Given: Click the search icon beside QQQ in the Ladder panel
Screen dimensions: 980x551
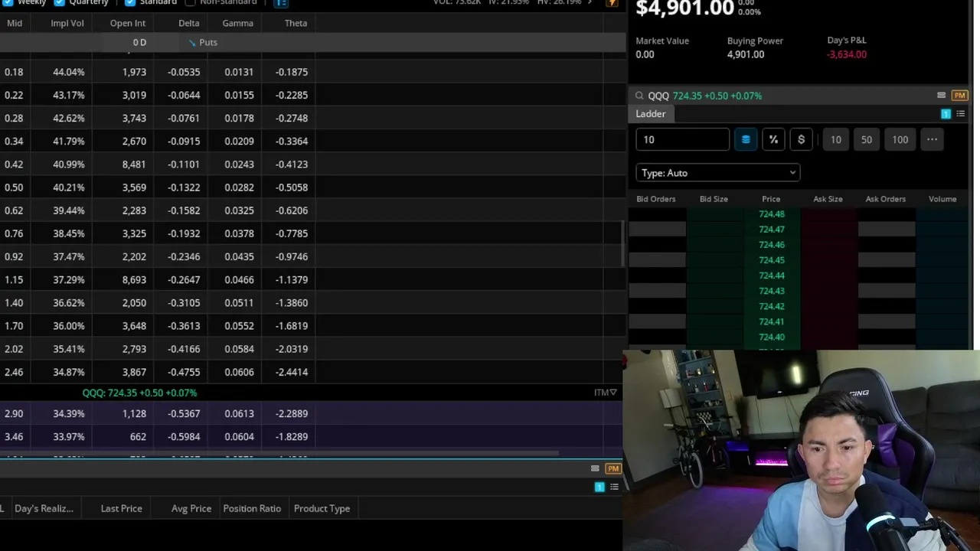Looking at the screenshot, I should coord(639,96).
